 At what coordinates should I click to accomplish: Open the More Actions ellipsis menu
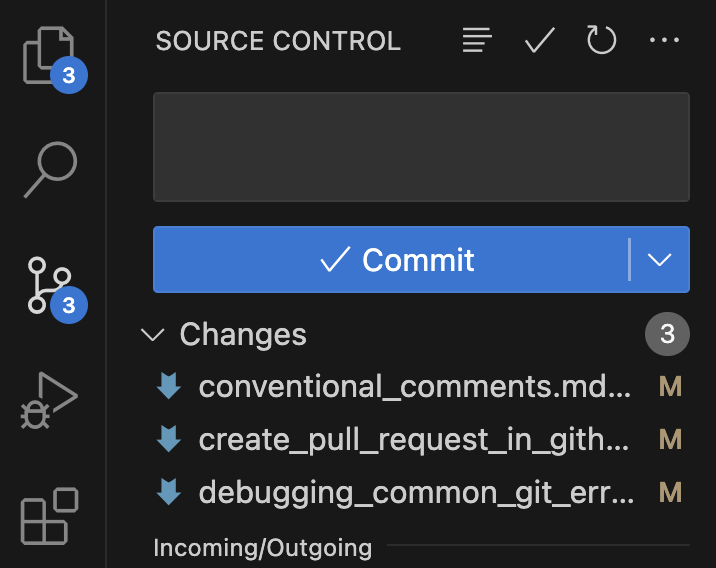[x=664, y=41]
